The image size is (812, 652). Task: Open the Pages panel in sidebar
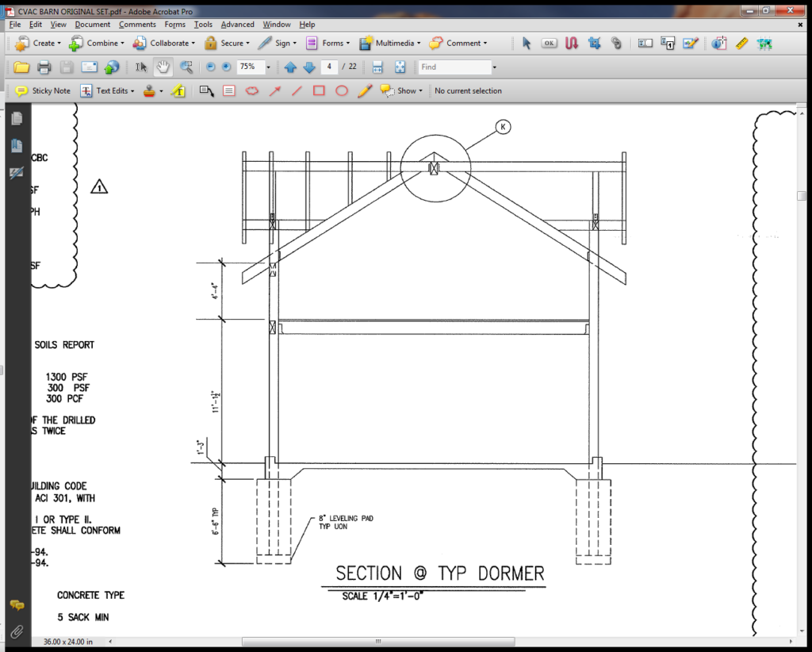pyautogui.click(x=17, y=119)
